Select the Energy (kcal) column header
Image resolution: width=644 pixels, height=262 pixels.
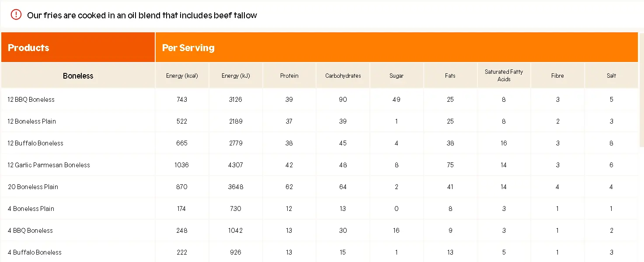pos(182,76)
